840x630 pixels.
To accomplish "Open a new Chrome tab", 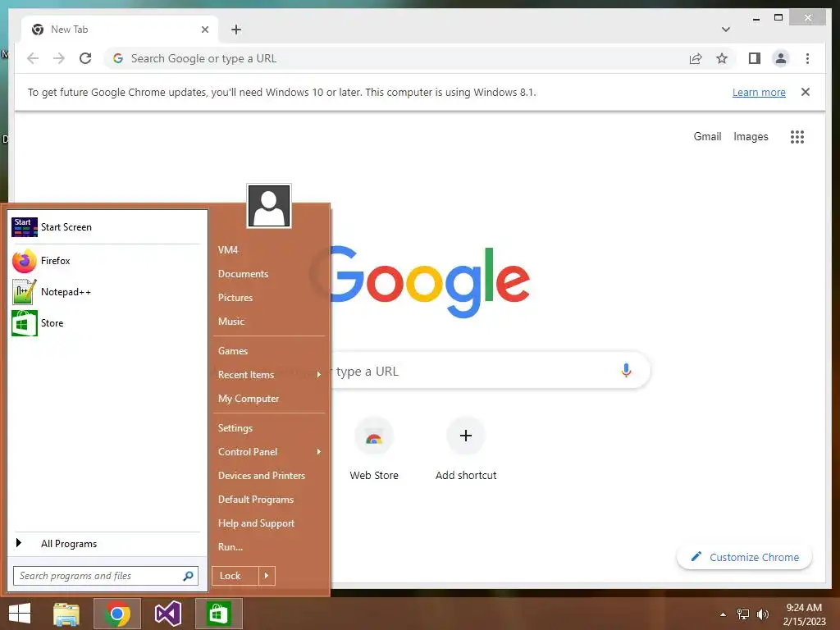I will (x=236, y=30).
